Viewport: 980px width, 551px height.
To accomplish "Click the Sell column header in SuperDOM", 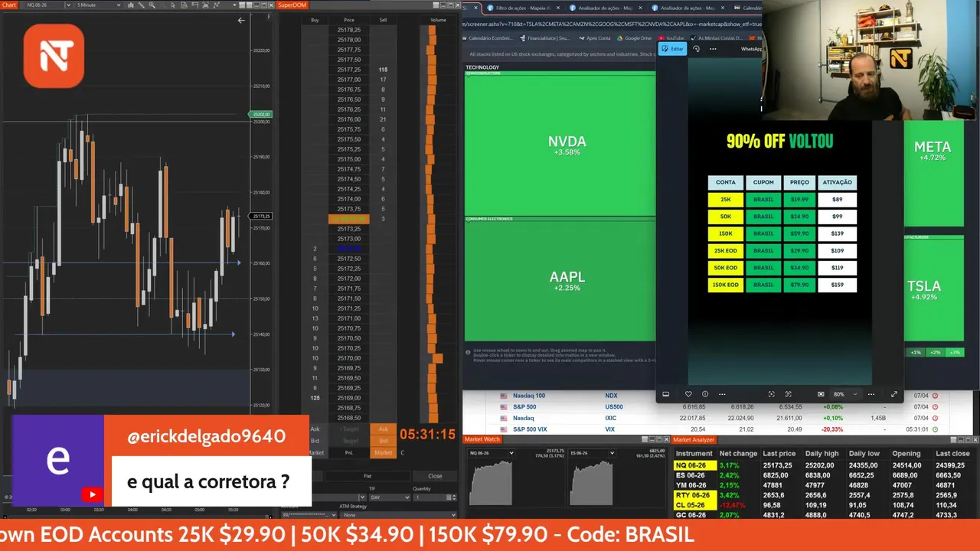I will click(383, 20).
